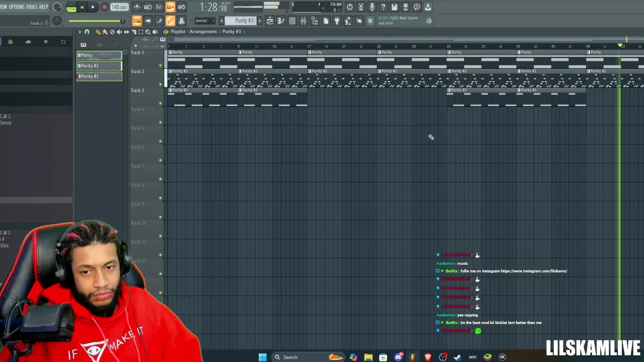Open the Playlist view icon
The height and width of the screenshot is (362, 644).
(x=270, y=21)
